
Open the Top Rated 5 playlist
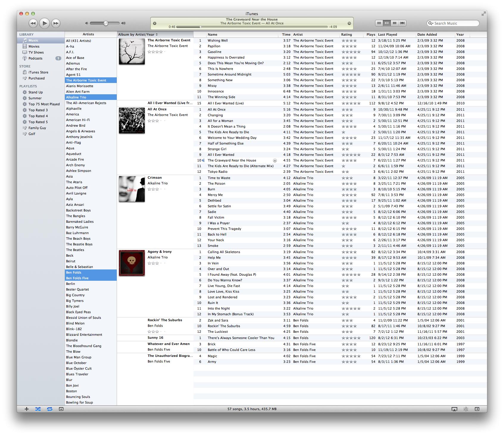tap(41, 122)
